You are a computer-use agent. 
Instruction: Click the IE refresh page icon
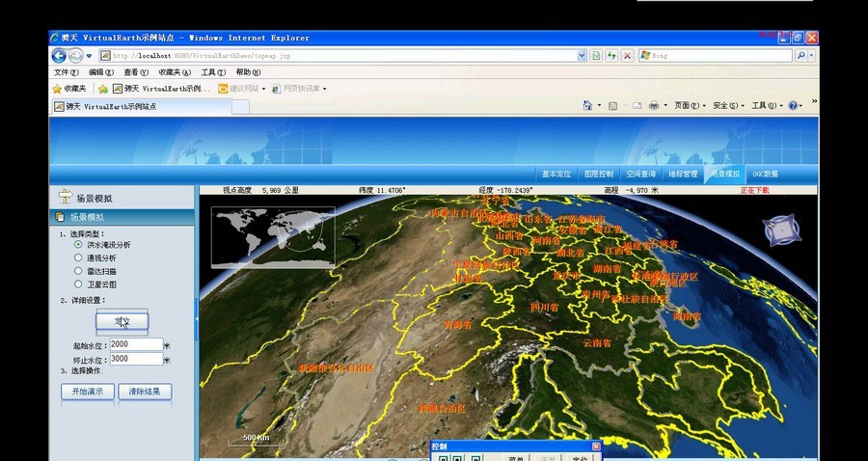click(612, 56)
